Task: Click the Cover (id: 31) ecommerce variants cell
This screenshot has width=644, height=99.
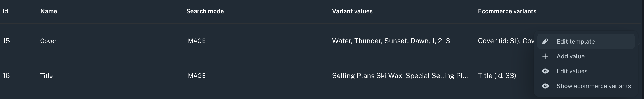Action: pos(506,41)
